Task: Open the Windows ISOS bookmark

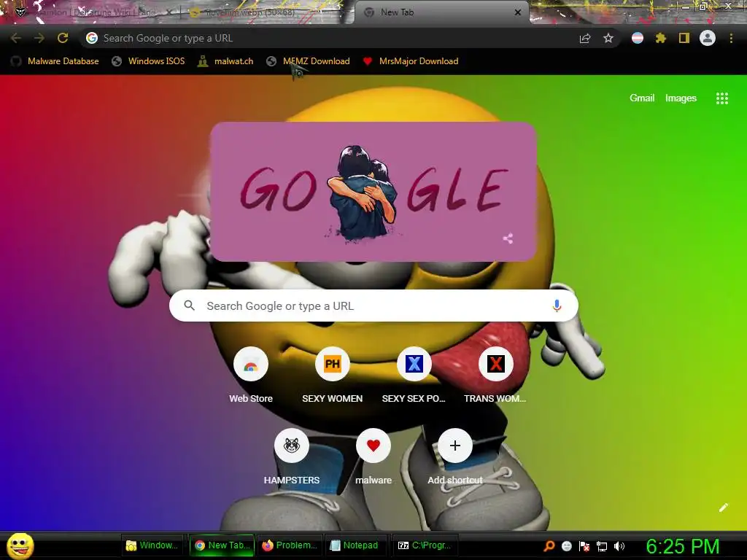Action: coord(148,61)
